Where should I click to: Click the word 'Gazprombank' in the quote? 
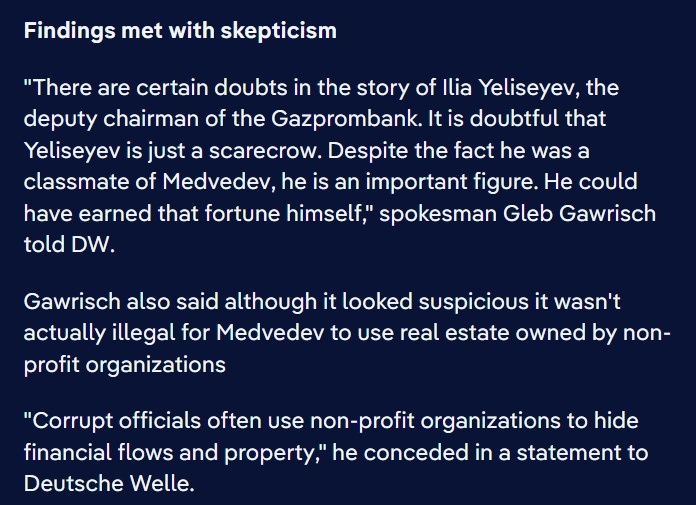[x=345, y=119]
